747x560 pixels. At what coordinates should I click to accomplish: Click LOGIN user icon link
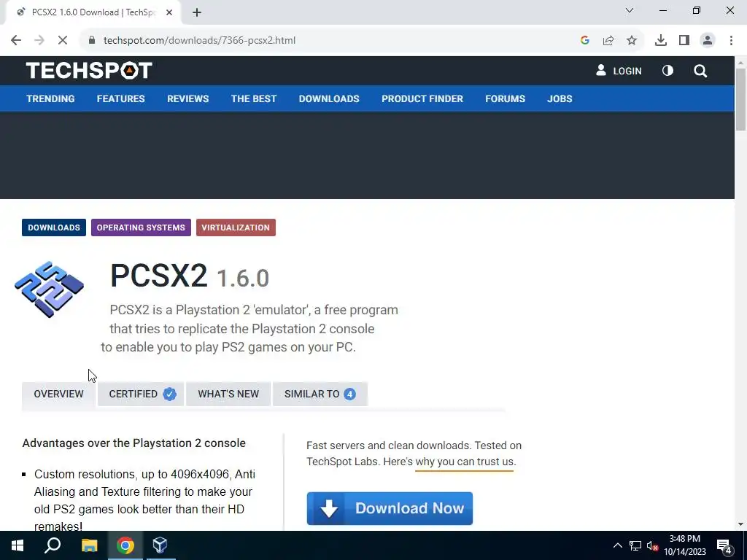(619, 71)
